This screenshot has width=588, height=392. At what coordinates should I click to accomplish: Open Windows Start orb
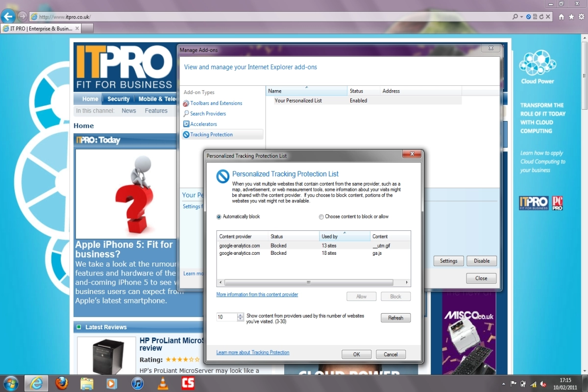11,383
